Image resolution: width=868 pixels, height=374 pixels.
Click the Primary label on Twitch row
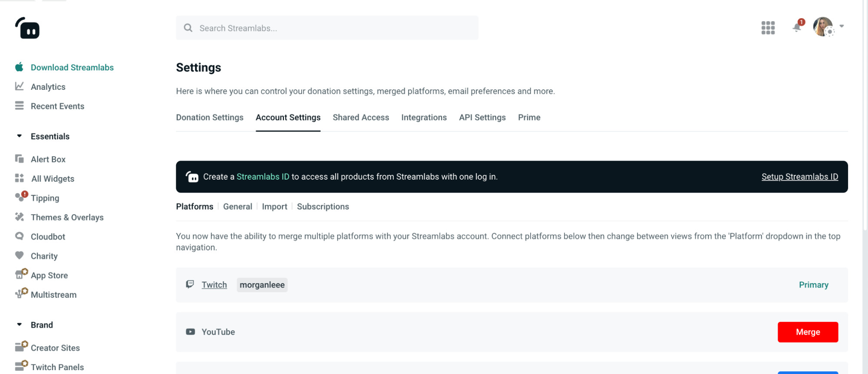click(x=813, y=285)
